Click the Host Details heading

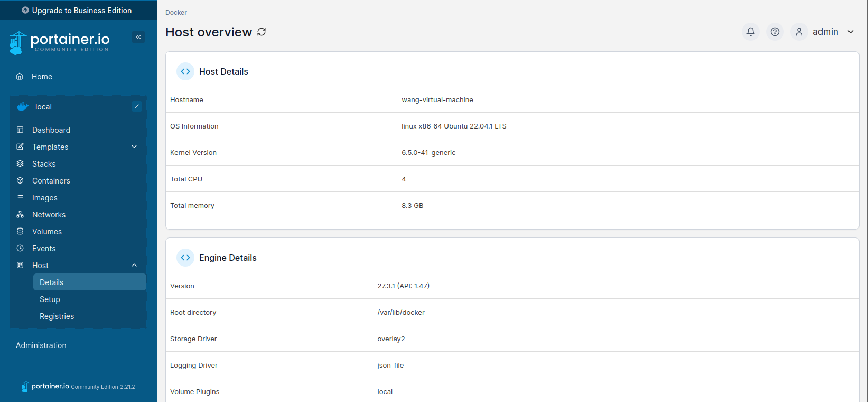coord(223,71)
